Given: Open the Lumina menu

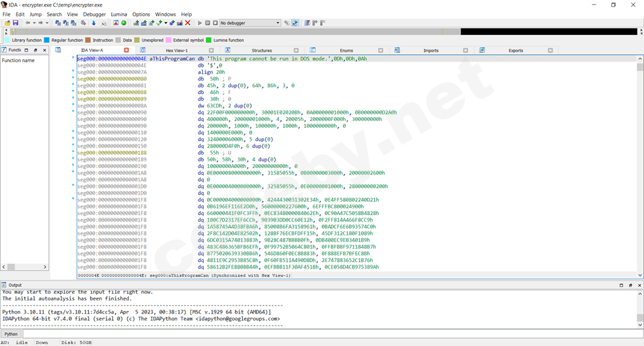Looking at the screenshot, I should click(119, 14).
